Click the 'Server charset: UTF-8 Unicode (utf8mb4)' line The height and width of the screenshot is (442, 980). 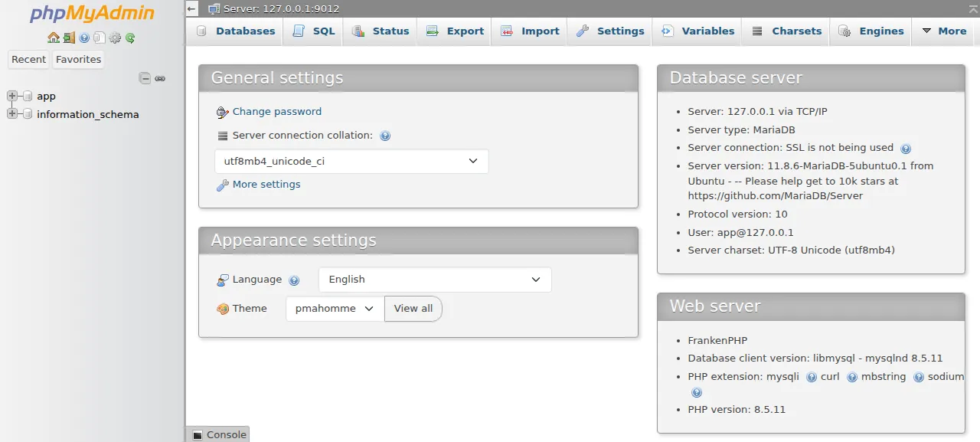[791, 250]
